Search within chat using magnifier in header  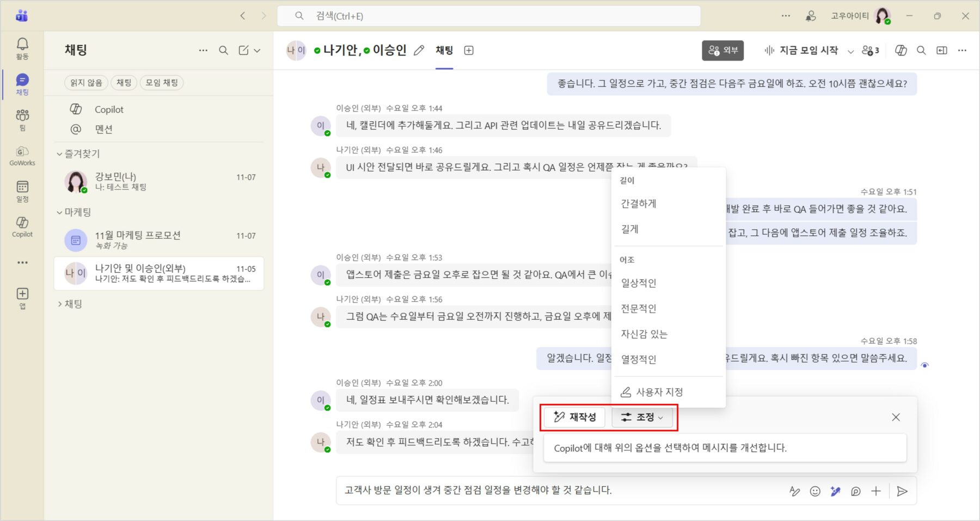pos(921,51)
